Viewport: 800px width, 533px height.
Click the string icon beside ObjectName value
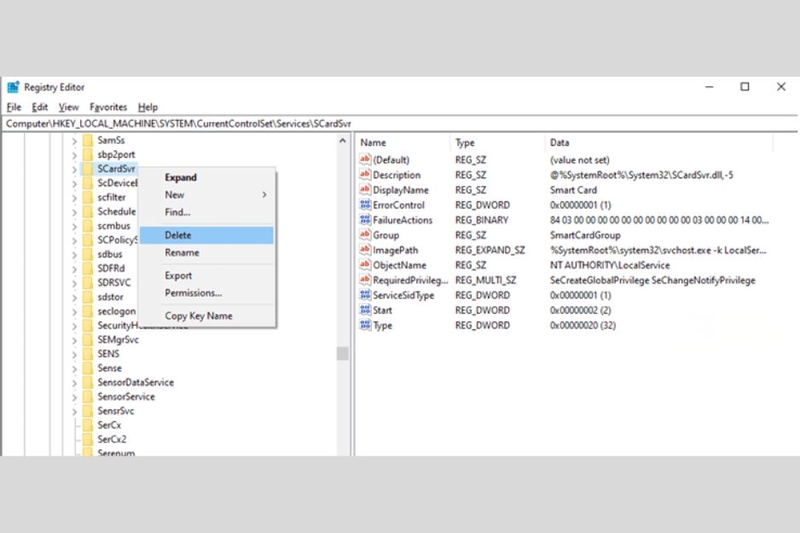[x=365, y=265]
